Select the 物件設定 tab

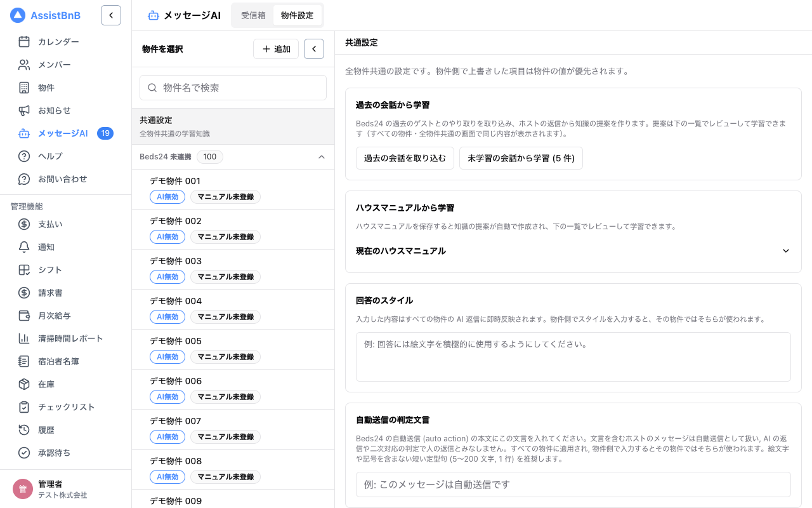(298, 15)
